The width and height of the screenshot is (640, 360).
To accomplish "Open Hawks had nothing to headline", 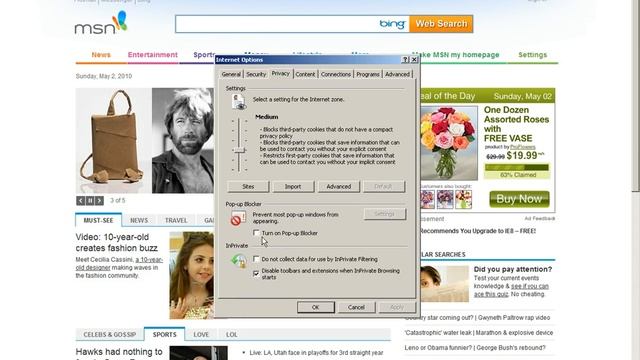I will pyautogui.click(x=119, y=352).
